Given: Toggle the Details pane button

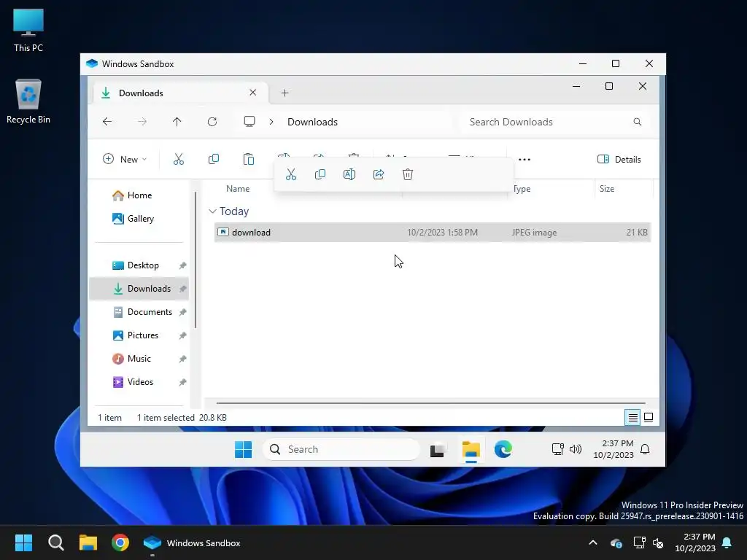Looking at the screenshot, I should (x=619, y=160).
